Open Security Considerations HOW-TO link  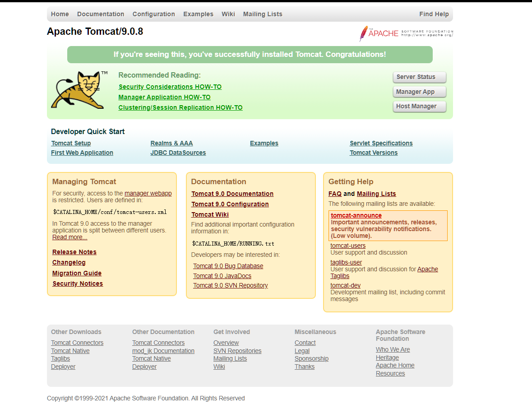[170, 87]
